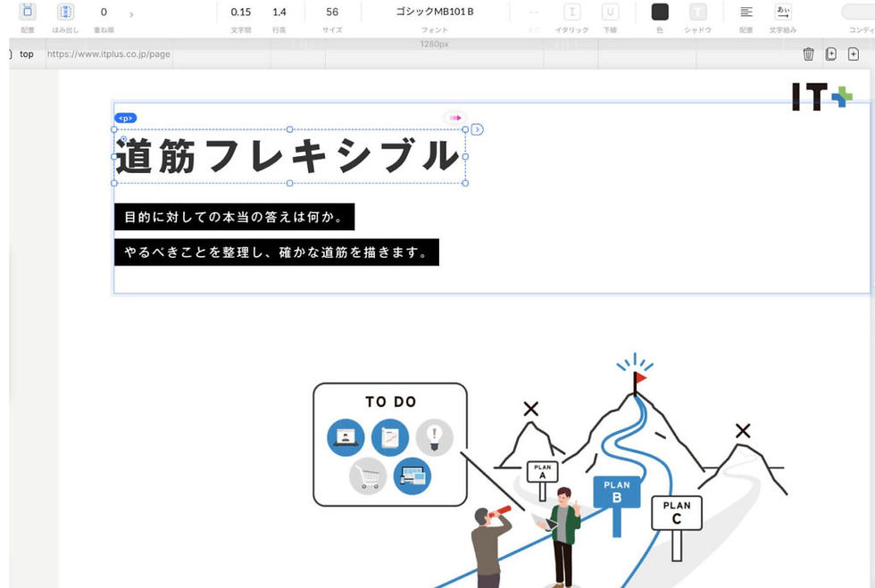Open the text color swatch 色
The image size is (875, 588).
point(658,12)
